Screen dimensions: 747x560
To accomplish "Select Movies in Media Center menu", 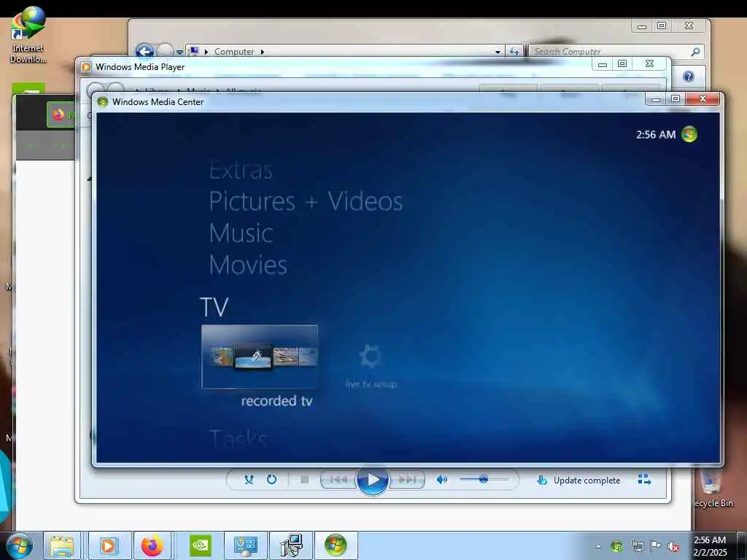I will click(248, 265).
